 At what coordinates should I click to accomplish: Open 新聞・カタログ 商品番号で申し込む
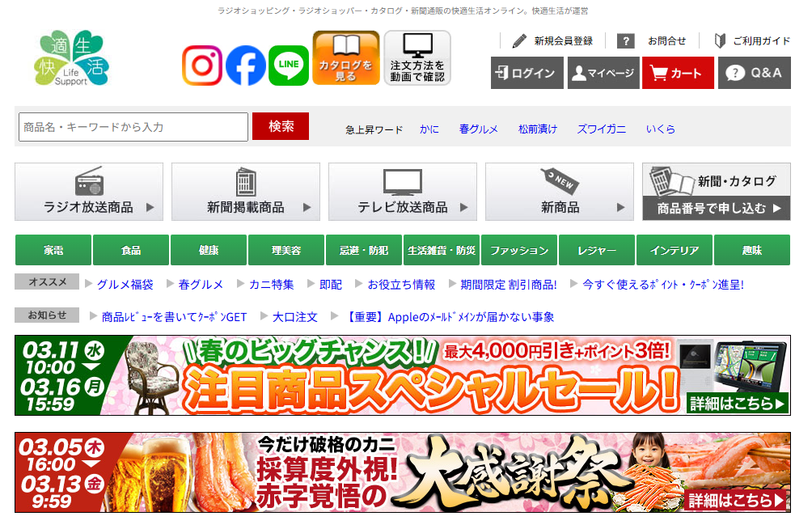tap(716, 192)
